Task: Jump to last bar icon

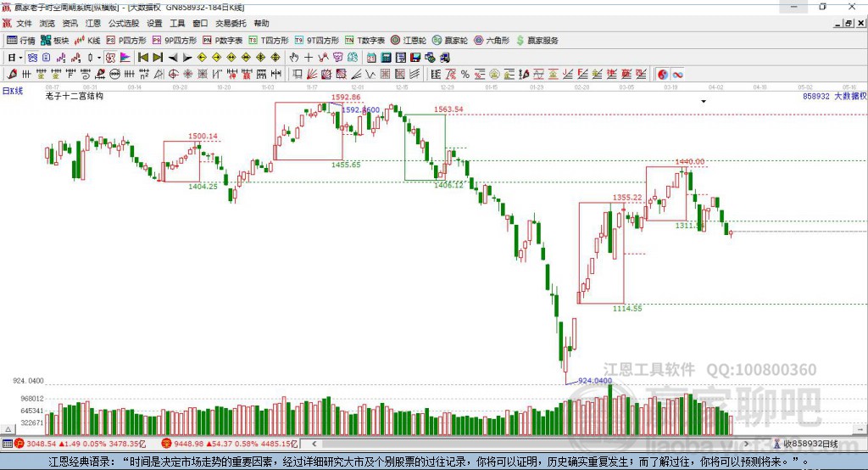Action: [x=158, y=58]
